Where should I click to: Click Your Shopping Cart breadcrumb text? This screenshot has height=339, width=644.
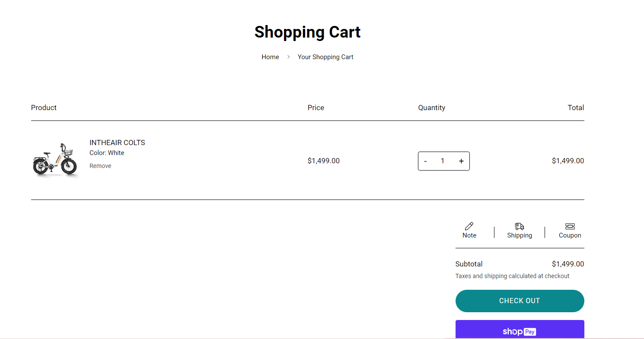pyautogui.click(x=325, y=57)
